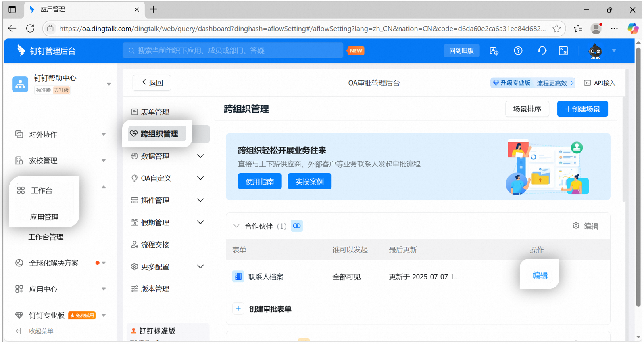This screenshot has height=344, width=644.
Task: Expand the OA自定义 submenu
Action: [200, 178]
